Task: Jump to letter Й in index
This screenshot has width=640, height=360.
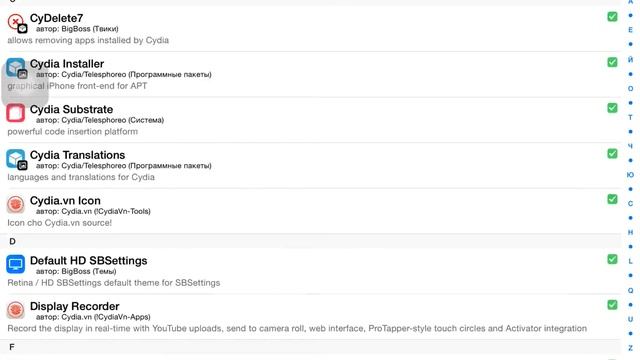Action: [x=631, y=60]
